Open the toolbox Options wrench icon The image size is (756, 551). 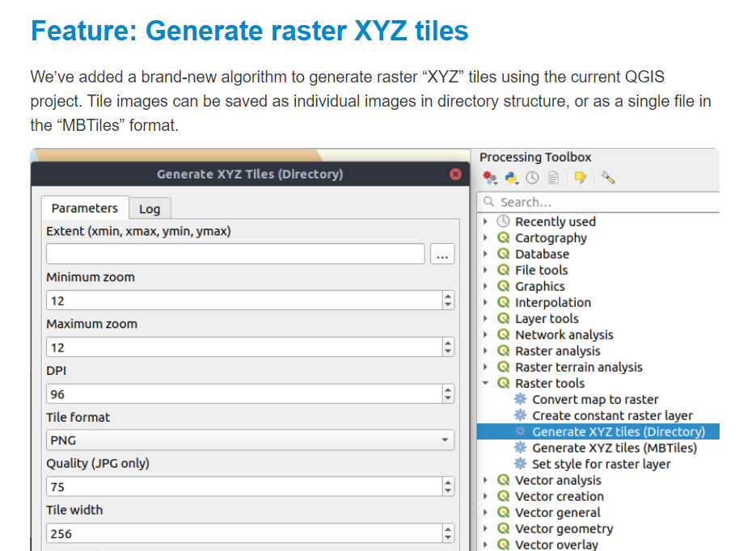pos(608,179)
